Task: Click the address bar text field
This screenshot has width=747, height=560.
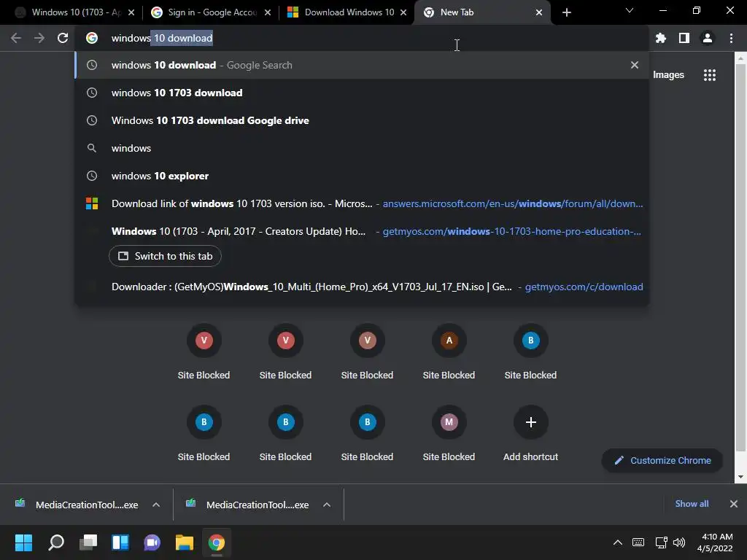Action: click(362, 38)
